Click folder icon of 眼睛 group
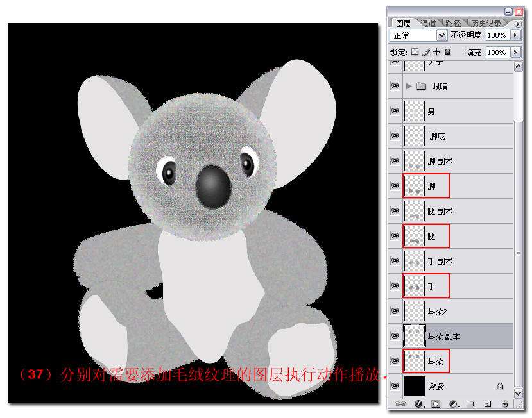This screenshot has width=532, height=418. point(421,86)
